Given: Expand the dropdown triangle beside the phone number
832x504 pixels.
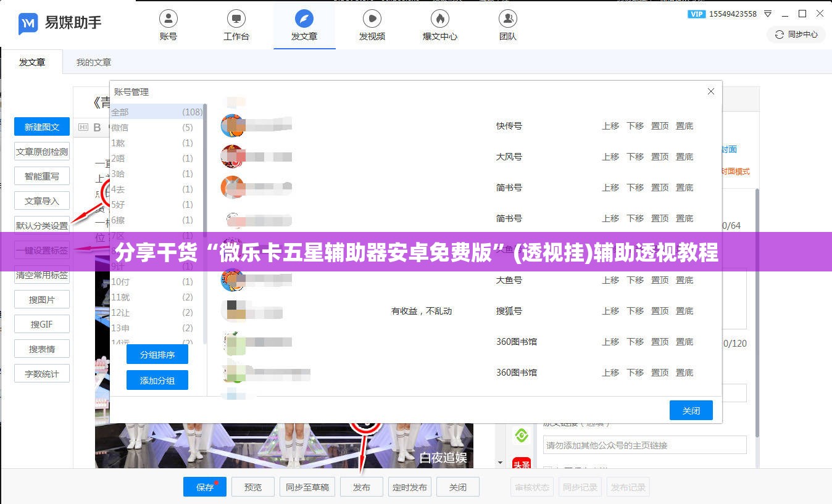Looking at the screenshot, I should 768,14.
